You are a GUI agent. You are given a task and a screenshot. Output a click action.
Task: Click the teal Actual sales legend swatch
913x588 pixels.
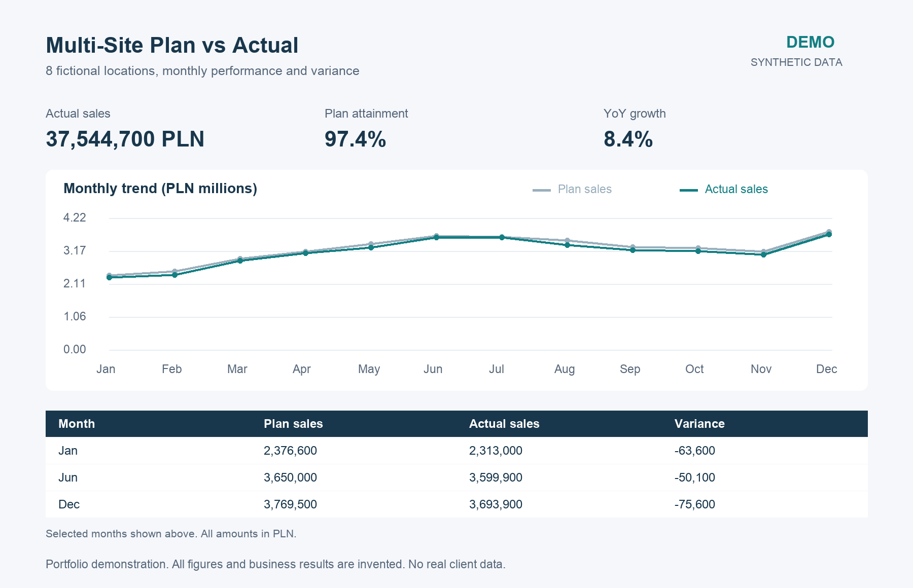689,190
